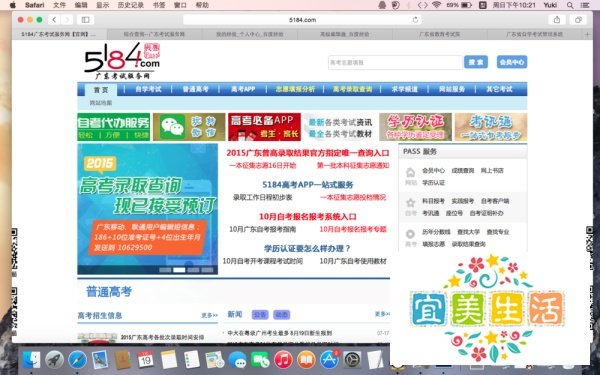Image resolution: width=600 pixels, height=375 pixels.
Task: Open Mail from the Dock
Action: [x=100, y=360]
